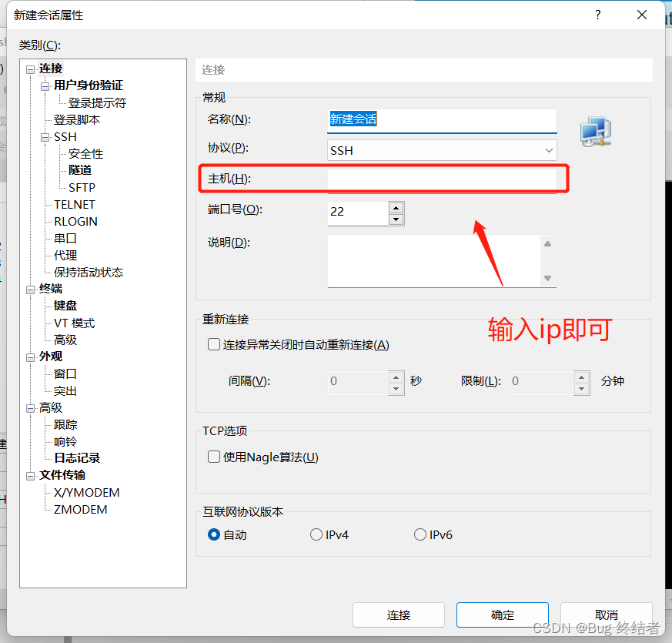Select the IPv6 radio button
The image size is (672, 643).
(x=420, y=534)
